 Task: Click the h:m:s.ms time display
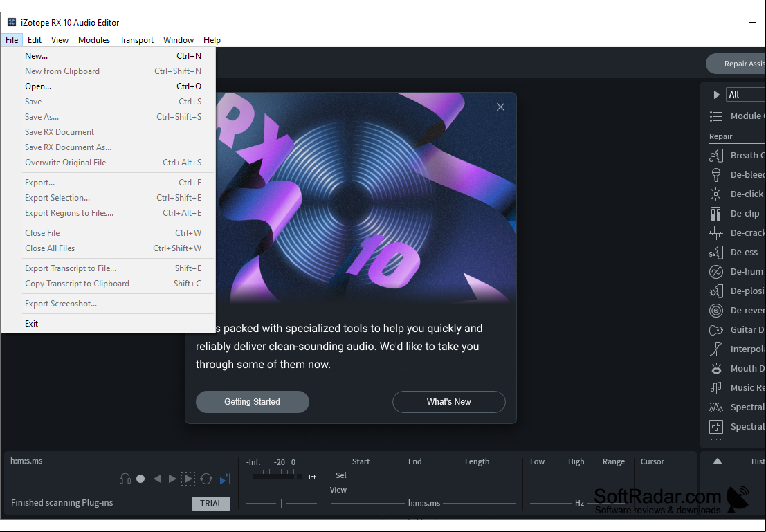(26, 461)
